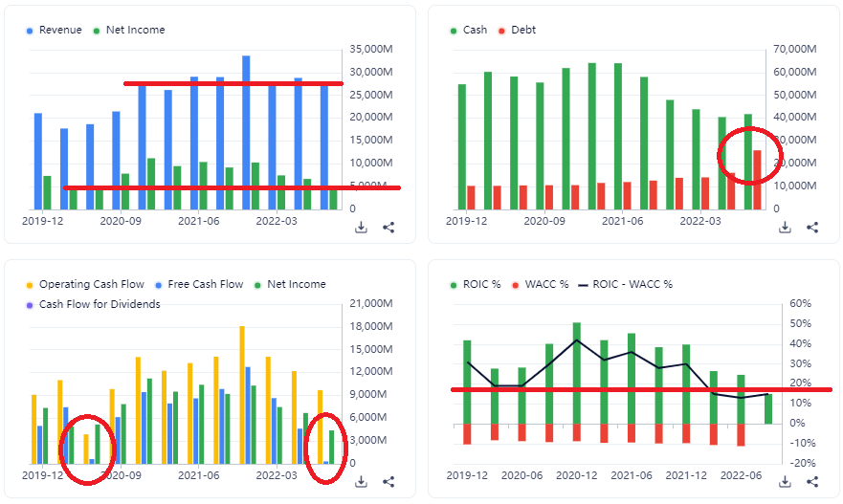Share the Revenue and Net Income chart

(388, 228)
